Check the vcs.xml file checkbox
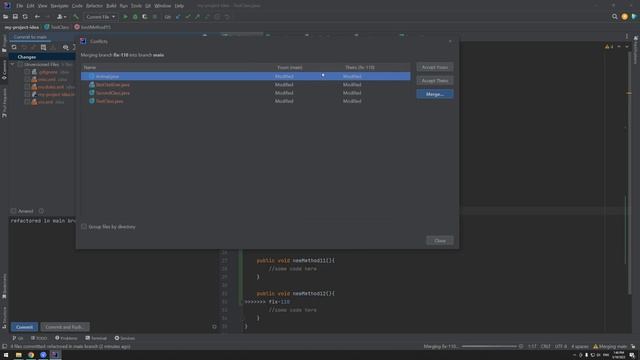This screenshot has height=360, width=640. coord(27,102)
